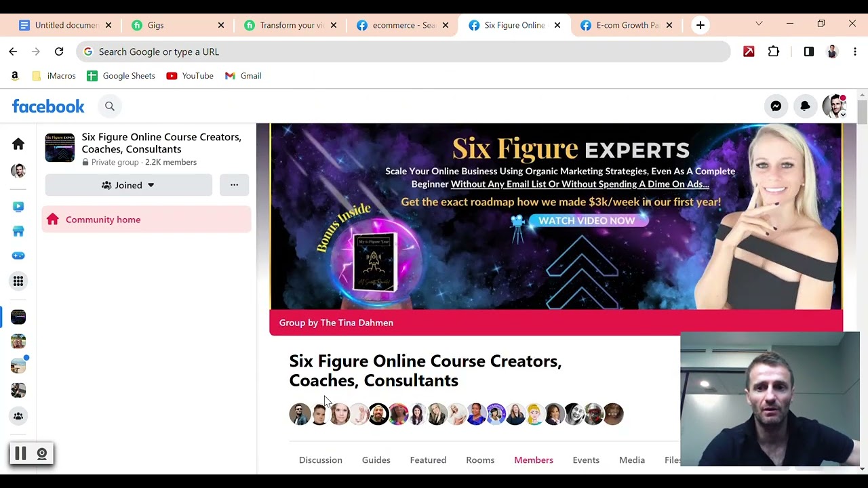Open the Gmail bookmark
The height and width of the screenshot is (488, 868).
pyautogui.click(x=243, y=76)
